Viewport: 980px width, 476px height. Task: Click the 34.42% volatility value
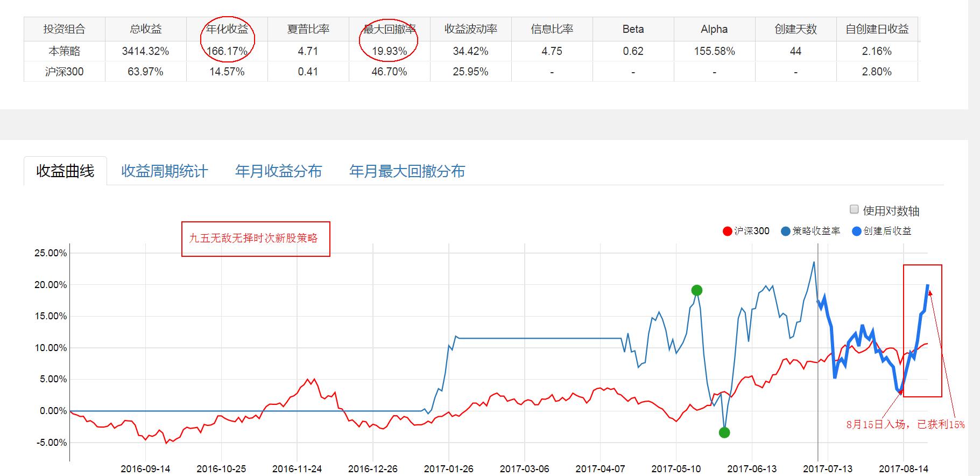(470, 51)
